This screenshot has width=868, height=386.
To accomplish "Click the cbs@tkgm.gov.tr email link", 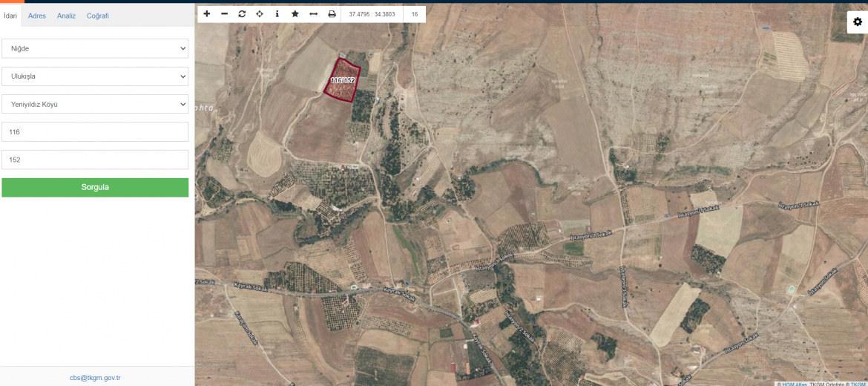I will (x=95, y=377).
